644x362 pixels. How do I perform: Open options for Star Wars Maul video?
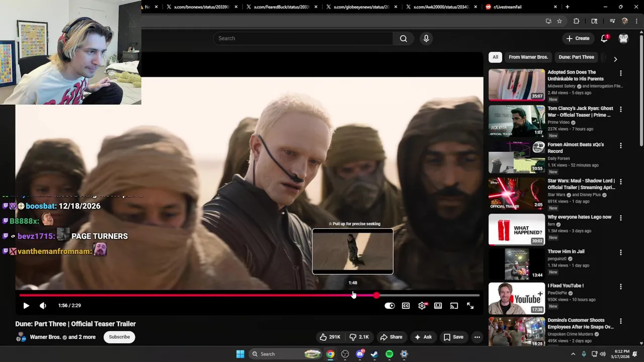(620, 182)
